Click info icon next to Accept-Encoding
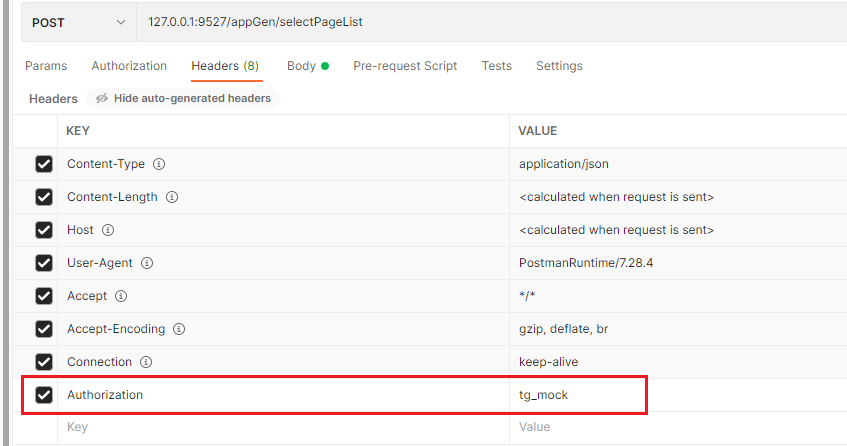This screenshot has height=446, width=847. pyautogui.click(x=179, y=329)
